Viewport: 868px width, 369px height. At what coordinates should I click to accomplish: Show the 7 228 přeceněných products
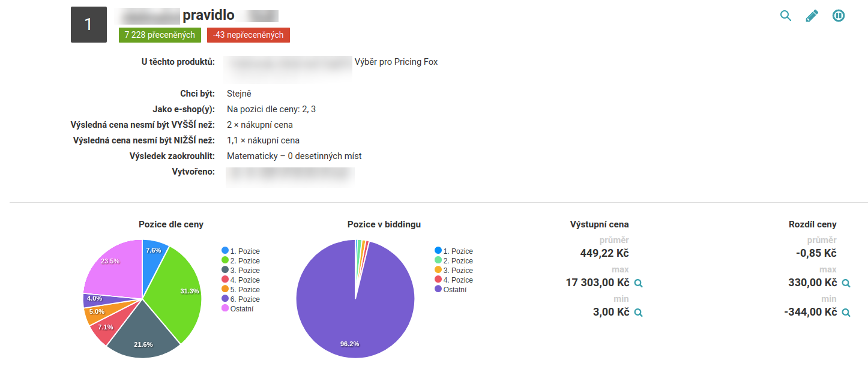[x=160, y=35]
